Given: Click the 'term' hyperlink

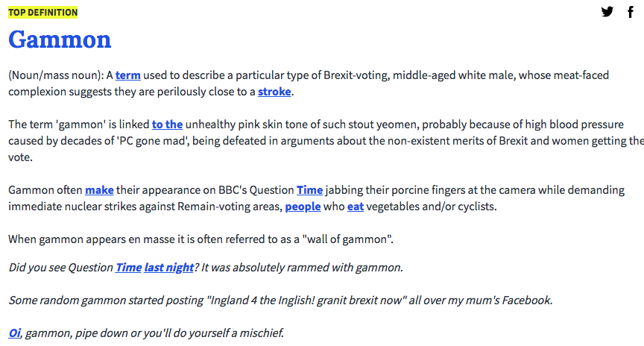Looking at the screenshot, I should (x=128, y=75).
